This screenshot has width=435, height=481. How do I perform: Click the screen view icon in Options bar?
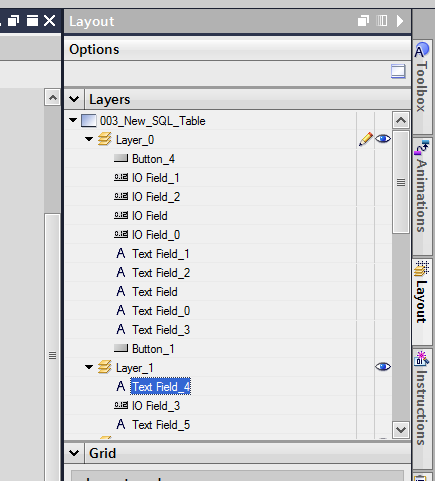pos(398,71)
